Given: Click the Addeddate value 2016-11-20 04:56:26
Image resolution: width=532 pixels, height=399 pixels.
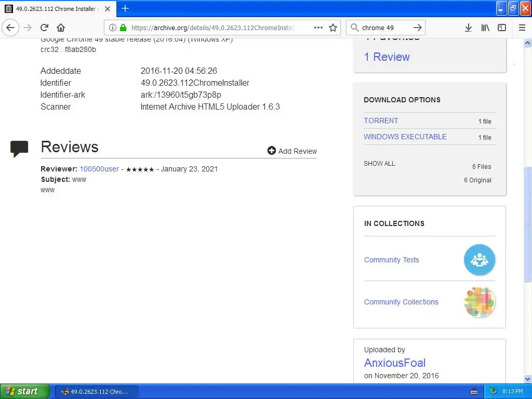Looking at the screenshot, I should [x=179, y=71].
